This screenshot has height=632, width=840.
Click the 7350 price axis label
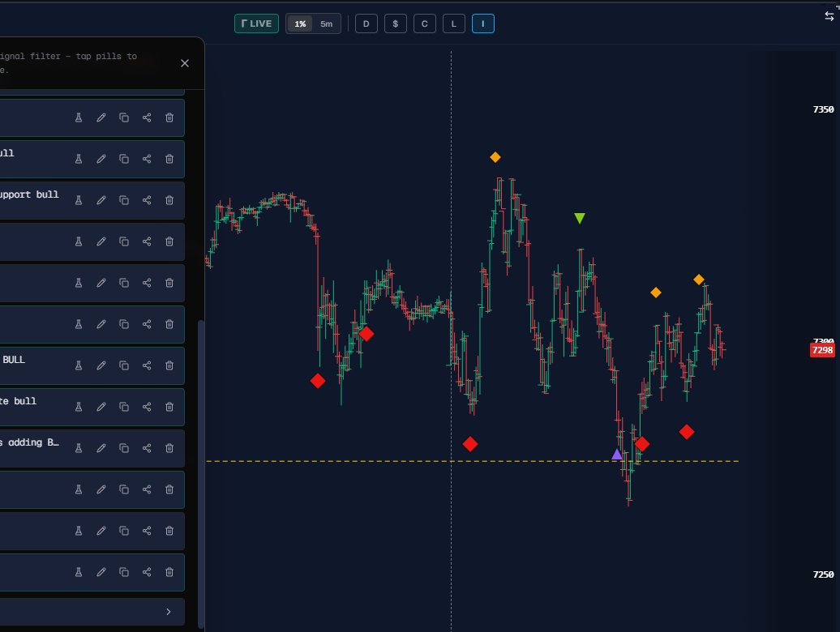tap(824, 109)
